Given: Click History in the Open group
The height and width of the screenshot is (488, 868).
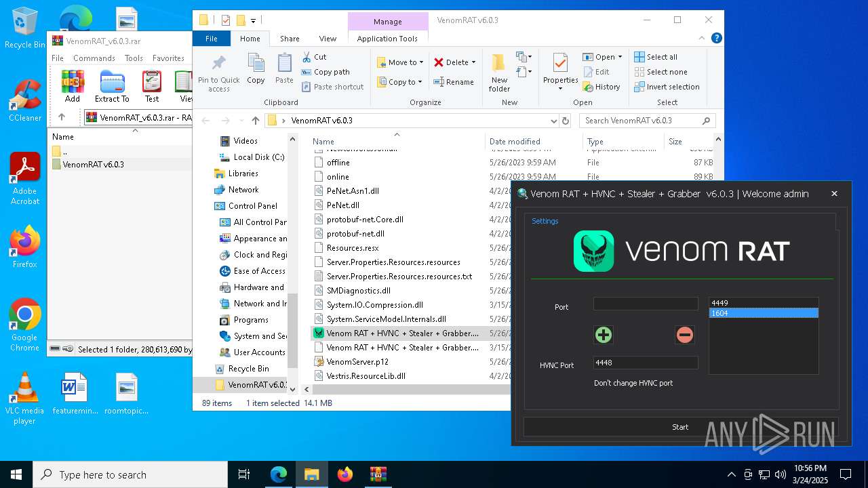Looking at the screenshot, I should pos(601,87).
